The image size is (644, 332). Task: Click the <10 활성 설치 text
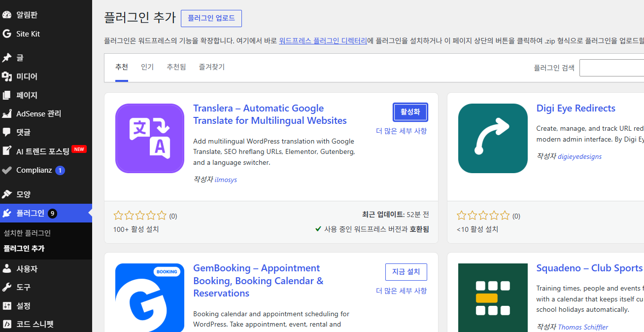pyautogui.click(x=477, y=229)
